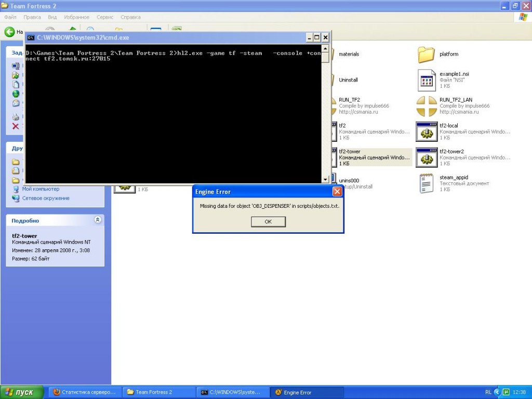Click OK in the Engine Error dialog
Image resolution: width=532 pixels, height=399 pixels.
click(x=268, y=221)
